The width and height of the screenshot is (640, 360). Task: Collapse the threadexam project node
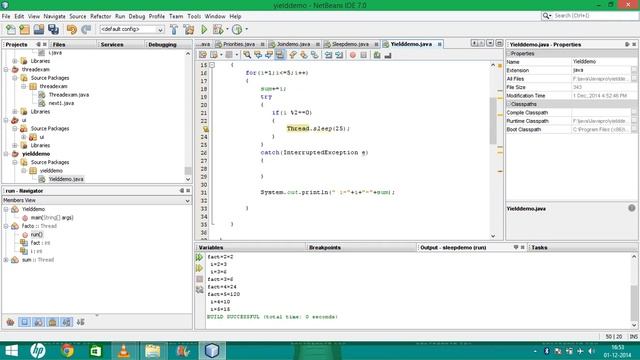pyautogui.click(x=6, y=70)
